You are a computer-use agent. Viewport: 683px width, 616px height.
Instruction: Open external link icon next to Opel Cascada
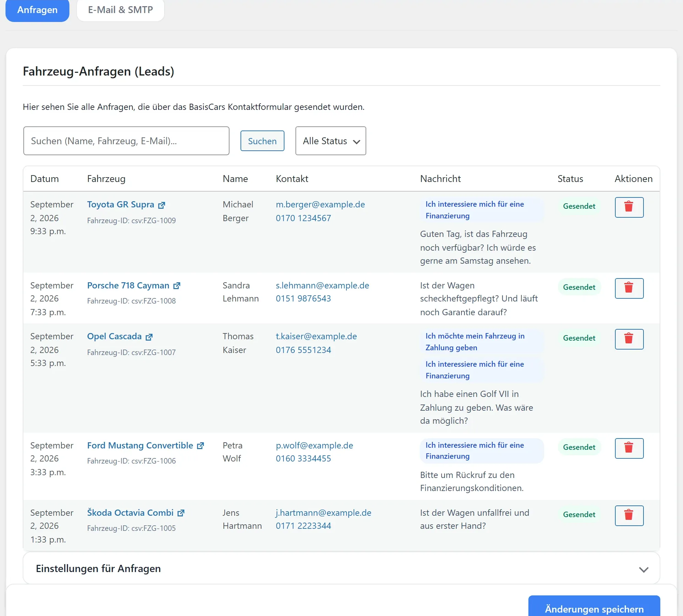tap(149, 337)
